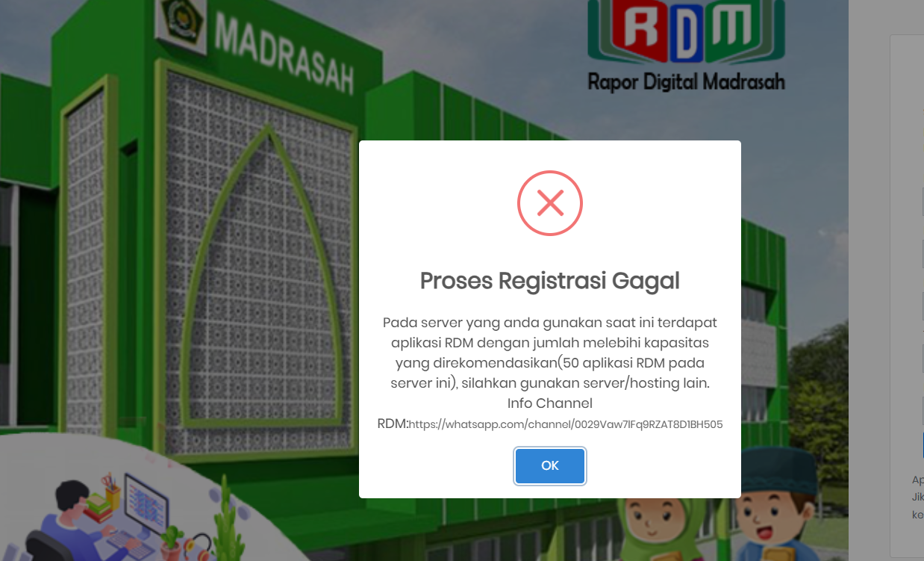Click the cartoon boy wearing blue cap

click(x=775, y=504)
